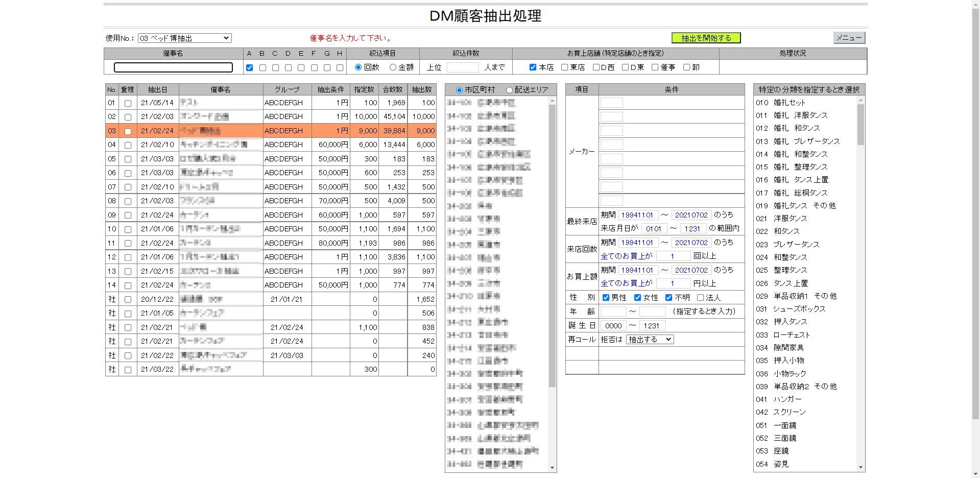980x478 pixels.
Task: Click the 抽出条件 column header
Action: (330, 89)
